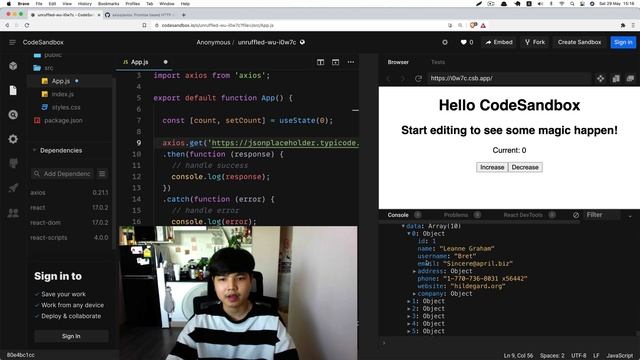The height and width of the screenshot is (360, 640).
Task: Open the File menu in menu bar
Action: pos(39,4)
